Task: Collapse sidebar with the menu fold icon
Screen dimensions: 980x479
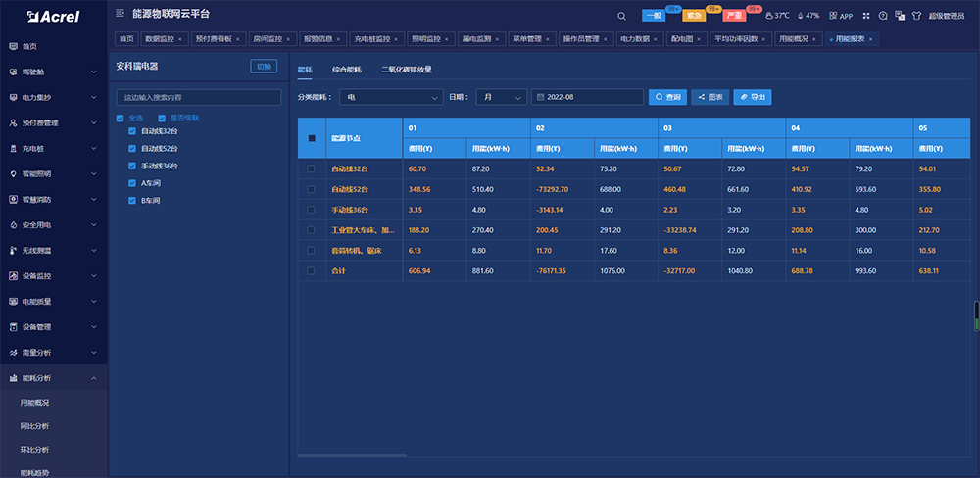Action: tap(120, 14)
